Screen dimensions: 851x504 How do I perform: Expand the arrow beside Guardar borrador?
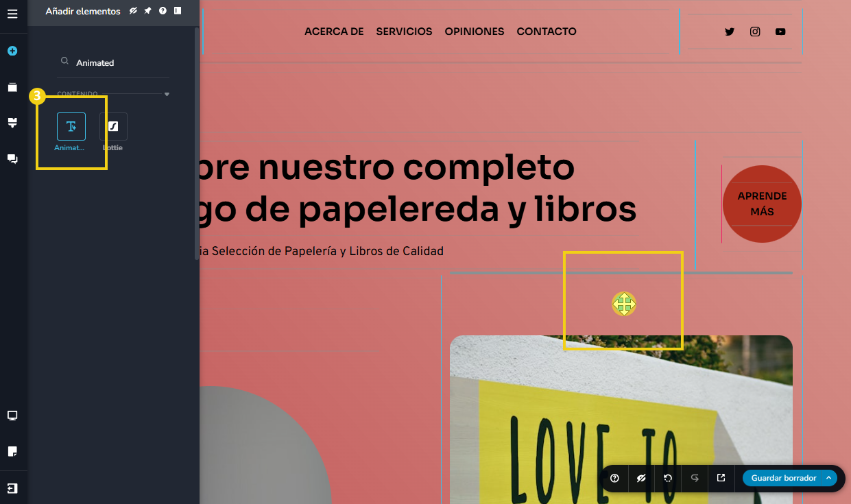point(828,478)
